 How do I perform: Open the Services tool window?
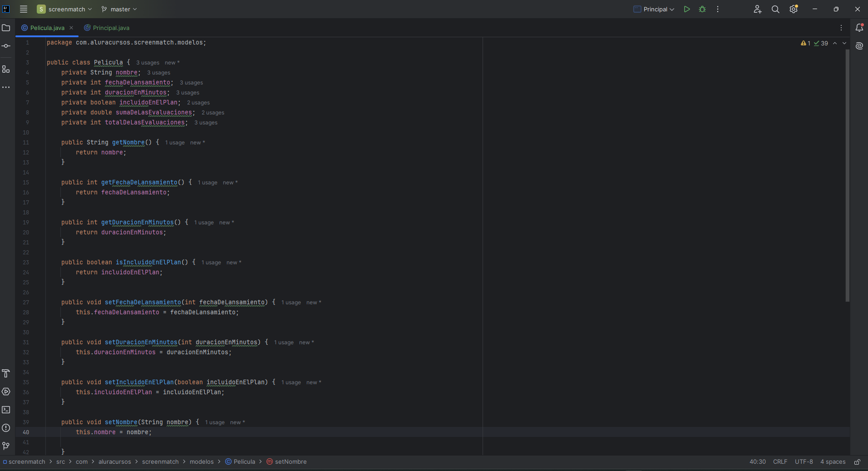click(x=6, y=392)
